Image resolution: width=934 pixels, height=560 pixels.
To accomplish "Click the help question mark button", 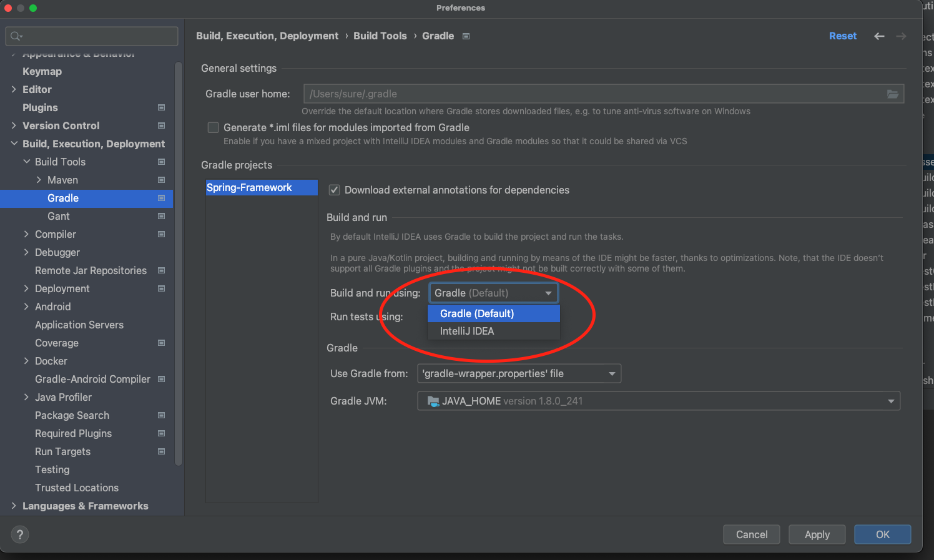I will point(20,534).
